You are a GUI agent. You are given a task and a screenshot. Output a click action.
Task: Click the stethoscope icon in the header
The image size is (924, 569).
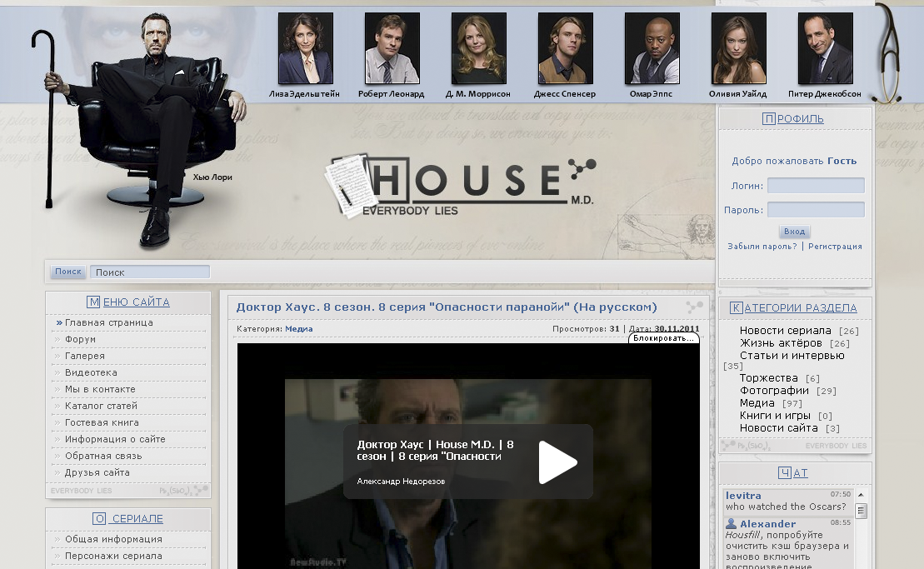click(x=887, y=53)
